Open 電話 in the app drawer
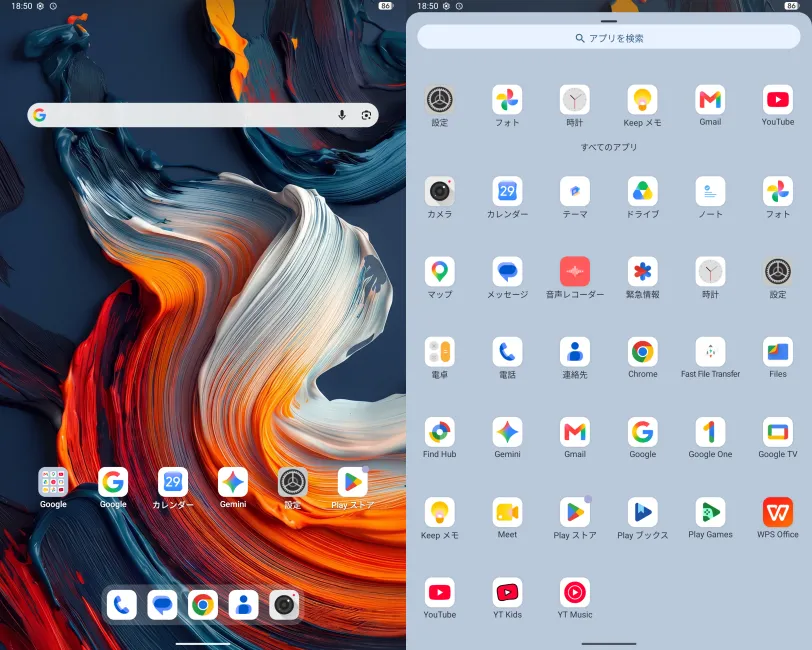This screenshot has width=812, height=650. [507, 352]
